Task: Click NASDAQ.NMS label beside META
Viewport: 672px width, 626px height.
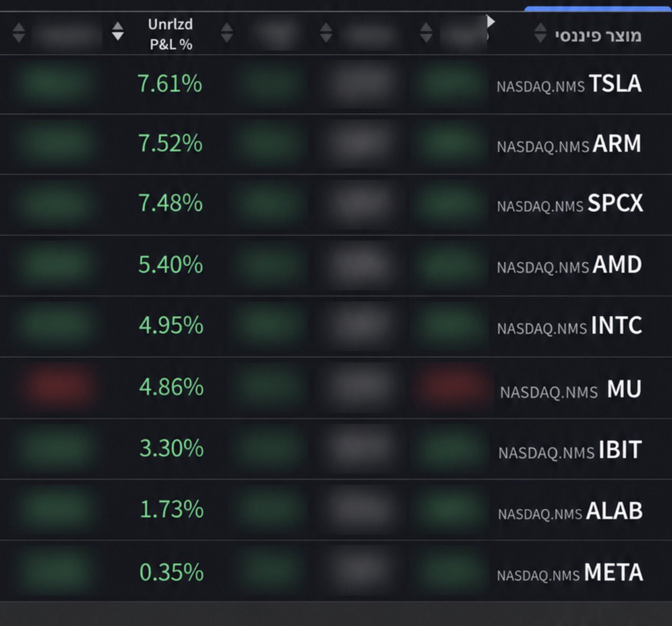Action: pyautogui.click(x=538, y=575)
